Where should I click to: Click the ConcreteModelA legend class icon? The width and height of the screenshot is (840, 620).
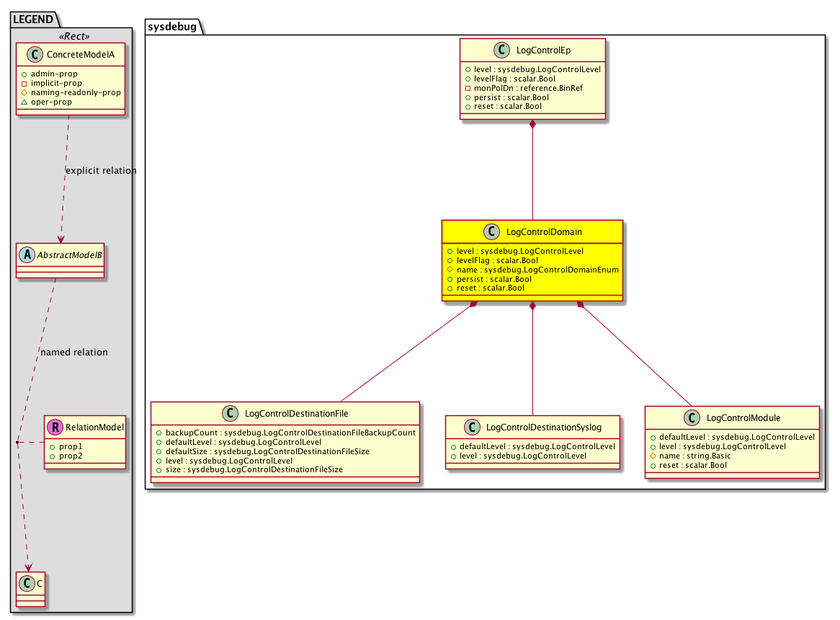(33, 54)
